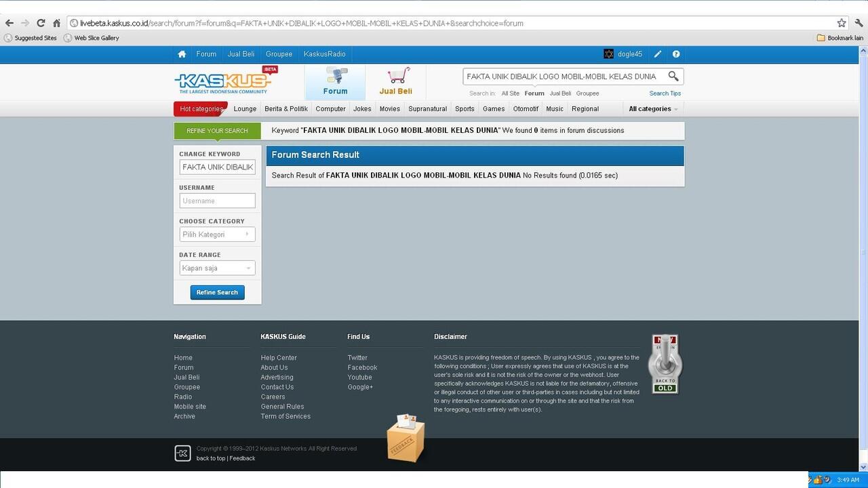The width and height of the screenshot is (868, 488).
Task: Search in Forum option
Action: coord(534,94)
